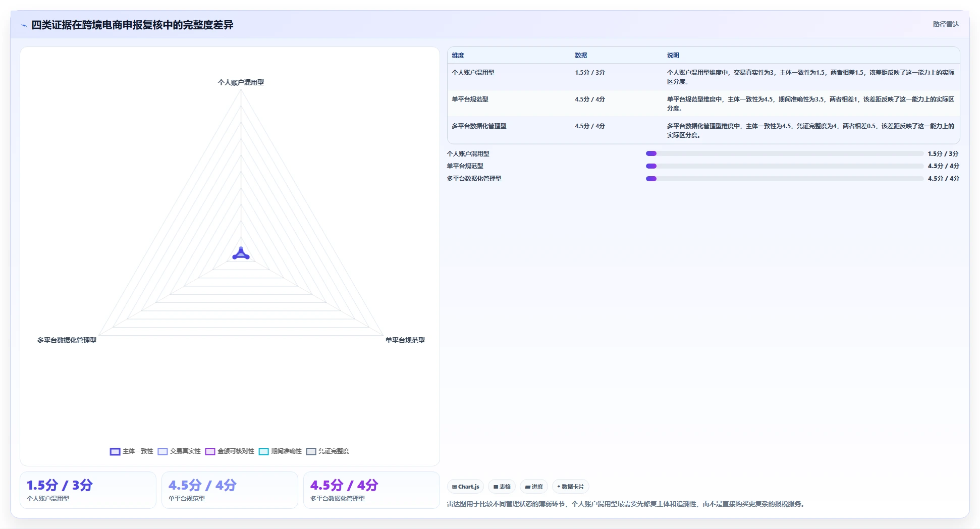Screen dimensions: 980x529
Task: Click the 个人账户混用型 radar axis label
Action: point(241,82)
